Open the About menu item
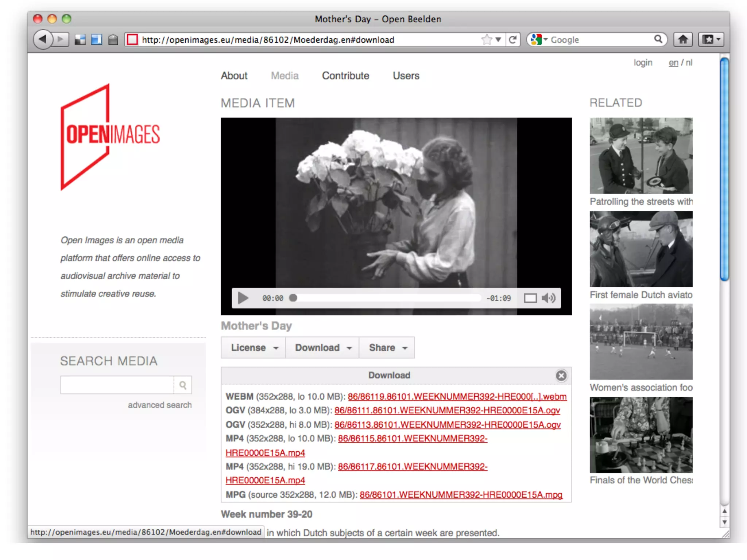Screen dimensions: 747x560 click(234, 76)
